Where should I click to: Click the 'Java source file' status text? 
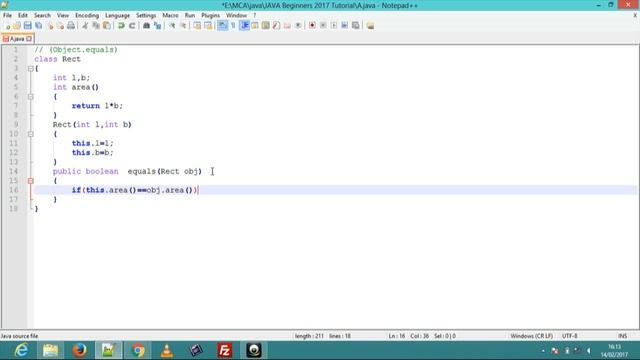pos(19,336)
